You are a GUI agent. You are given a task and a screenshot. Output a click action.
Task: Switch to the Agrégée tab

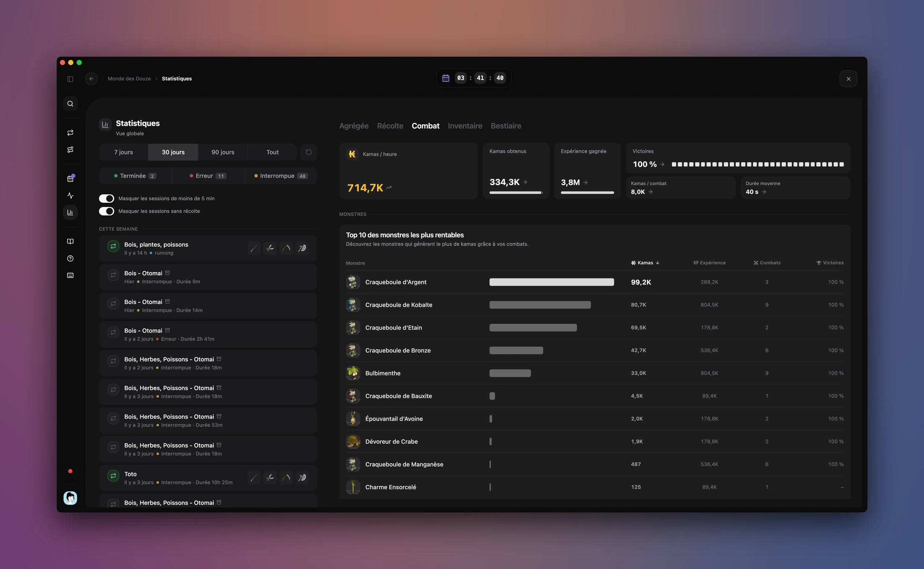coord(354,126)
